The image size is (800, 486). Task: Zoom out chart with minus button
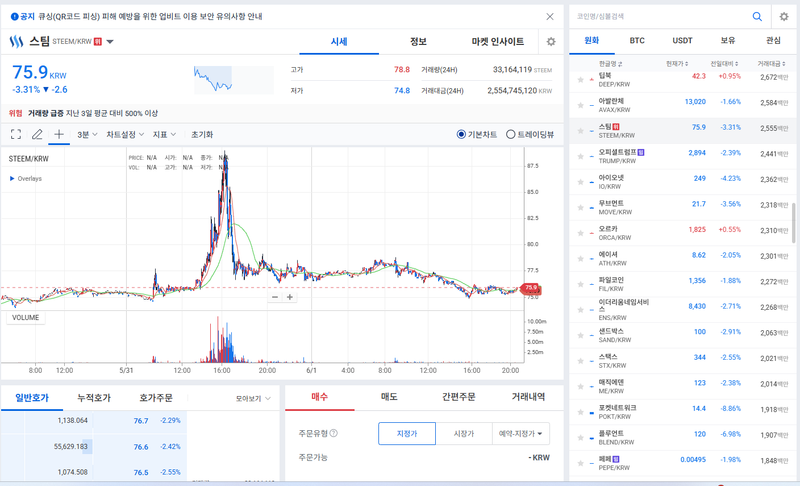pos(275,297)
